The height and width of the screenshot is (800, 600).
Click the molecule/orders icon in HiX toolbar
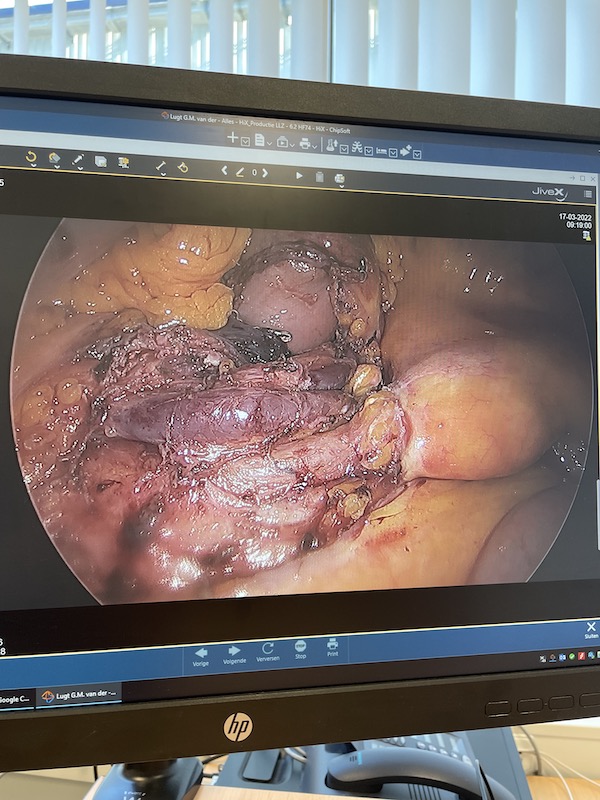(357, 147)
